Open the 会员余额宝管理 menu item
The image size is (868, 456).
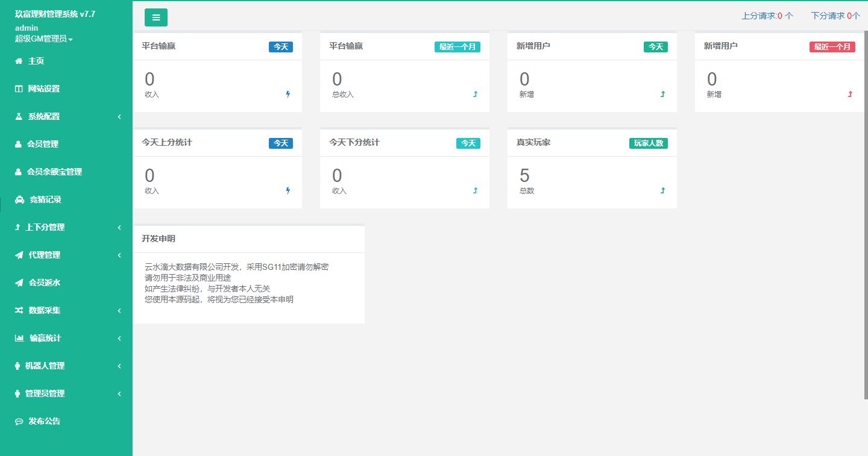(54, 172)
